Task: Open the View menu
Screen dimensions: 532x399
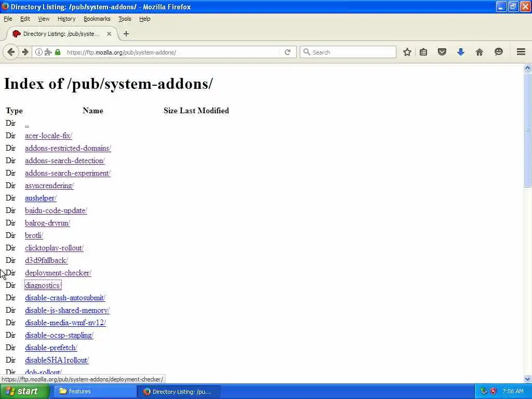Action: point(44,19)
